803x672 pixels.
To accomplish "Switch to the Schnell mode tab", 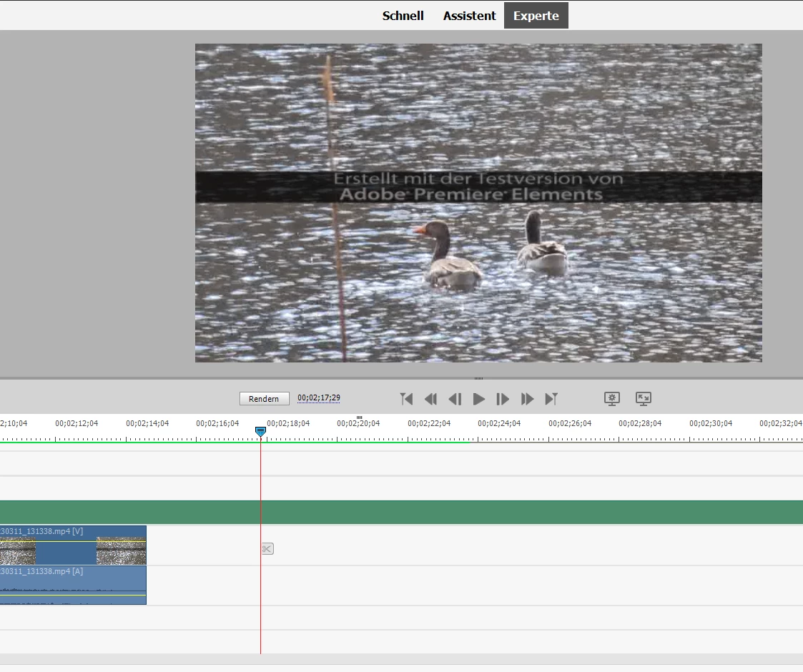I will point(403,16).
